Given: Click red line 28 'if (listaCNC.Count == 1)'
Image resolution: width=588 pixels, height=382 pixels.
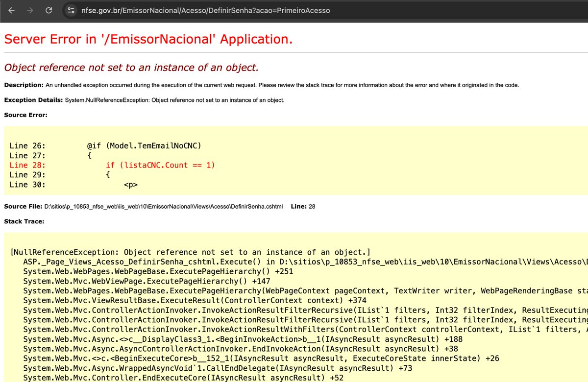Looking at the screenshot, I should pos(112,165).
